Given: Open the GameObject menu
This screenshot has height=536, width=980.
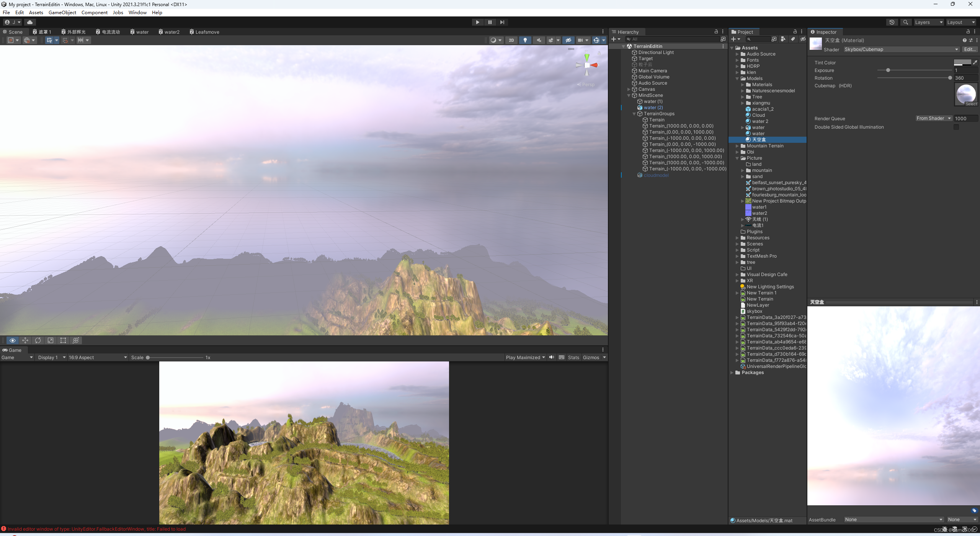Looking at the screenshot, I should pyautogui.click(x=62, y=12).
